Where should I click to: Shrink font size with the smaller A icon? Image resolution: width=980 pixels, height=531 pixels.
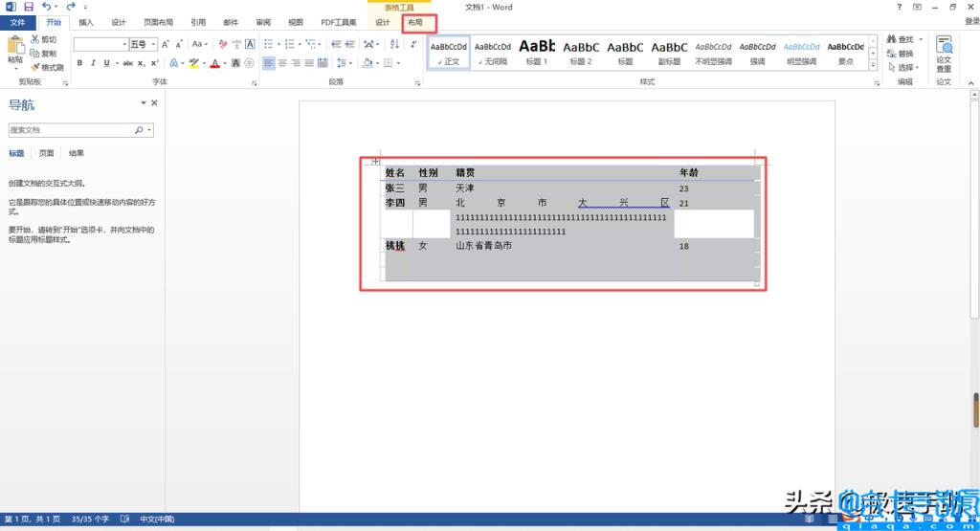(179, 44)
